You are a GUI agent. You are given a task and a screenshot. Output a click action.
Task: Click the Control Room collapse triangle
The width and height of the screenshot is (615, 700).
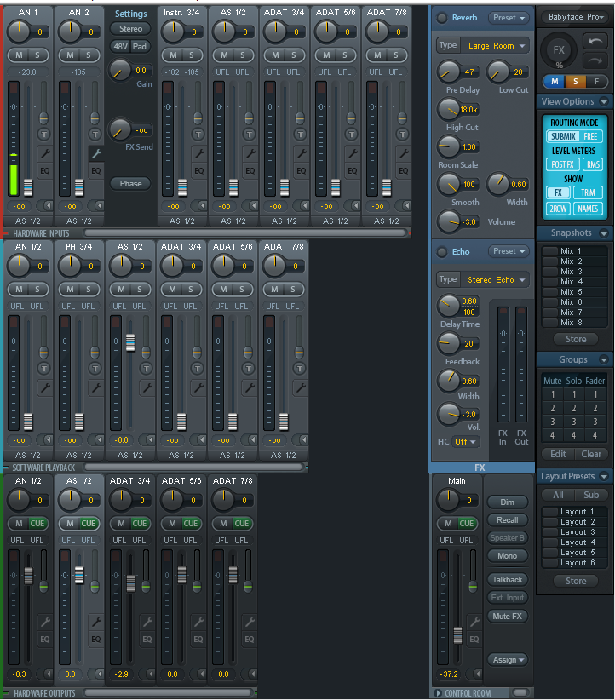pos(439,693)
